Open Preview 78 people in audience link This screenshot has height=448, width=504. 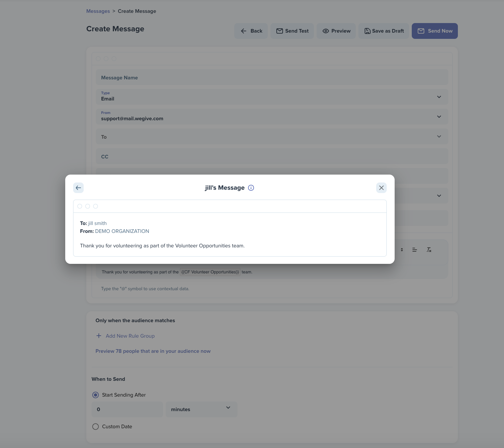click(x=153, y=351)
